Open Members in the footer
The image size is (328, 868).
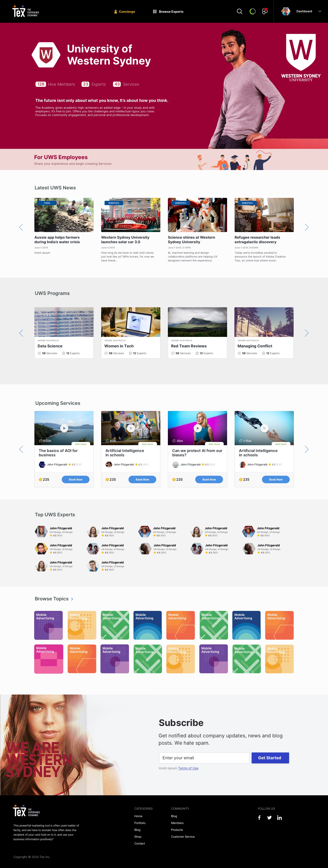(x=177, y=823)
